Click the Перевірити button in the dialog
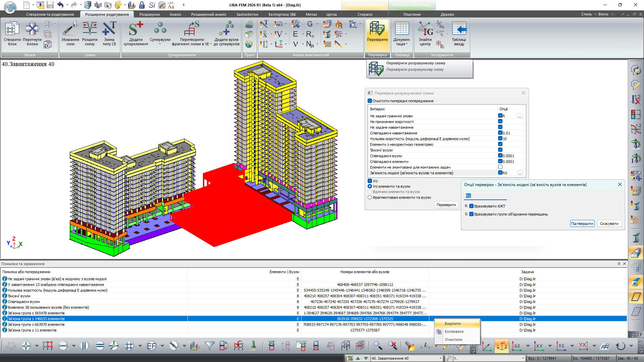 pyautogui.click(x=446, y=205)
